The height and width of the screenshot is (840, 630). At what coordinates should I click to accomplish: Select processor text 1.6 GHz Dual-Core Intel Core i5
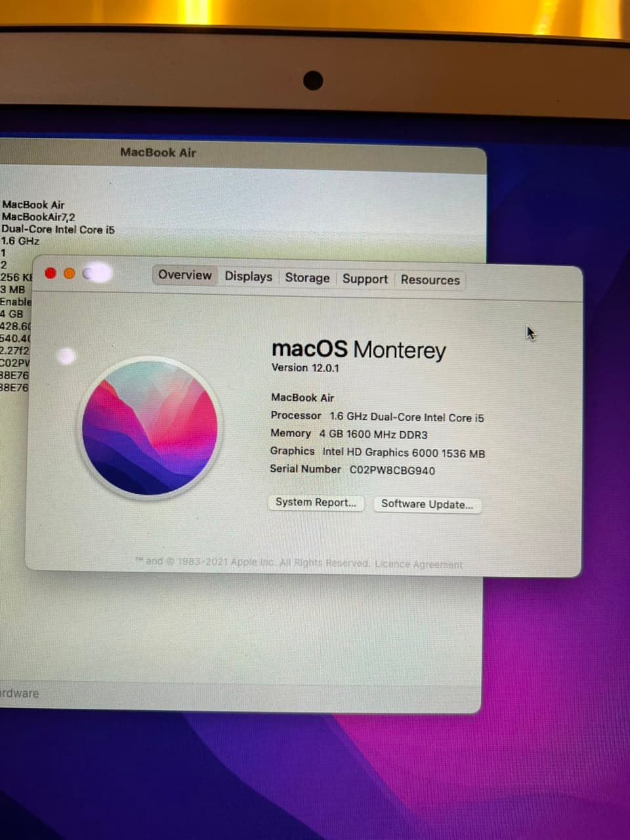click(x=407, y=417)
